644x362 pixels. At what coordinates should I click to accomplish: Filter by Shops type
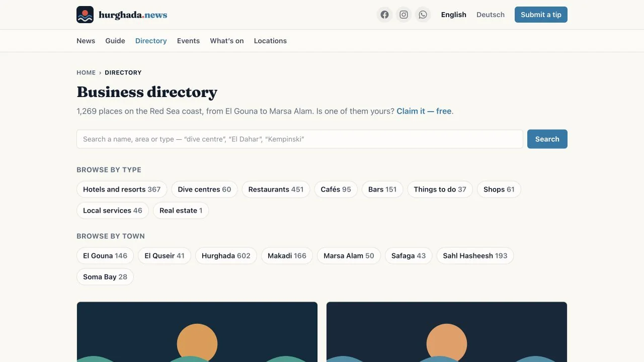[499, 190]
